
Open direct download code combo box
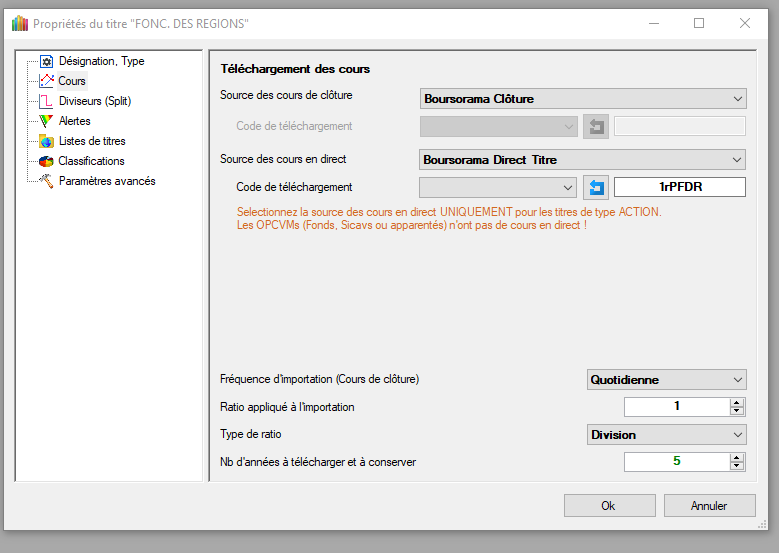(x=498, y=187)
